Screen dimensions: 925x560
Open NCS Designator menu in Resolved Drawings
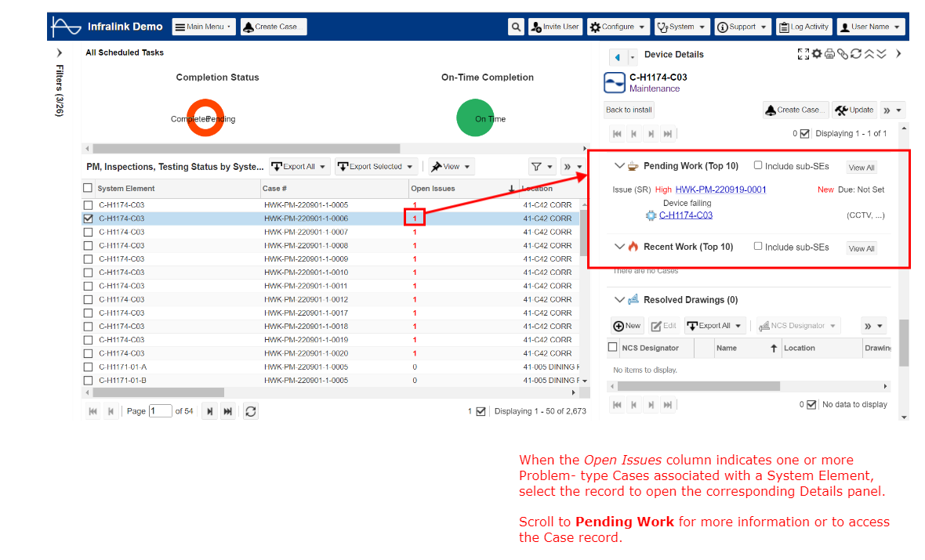pos(797,326)
